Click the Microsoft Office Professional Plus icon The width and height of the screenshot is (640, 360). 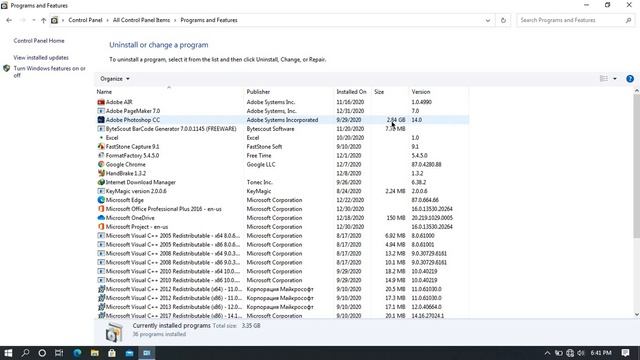(101, 209)
